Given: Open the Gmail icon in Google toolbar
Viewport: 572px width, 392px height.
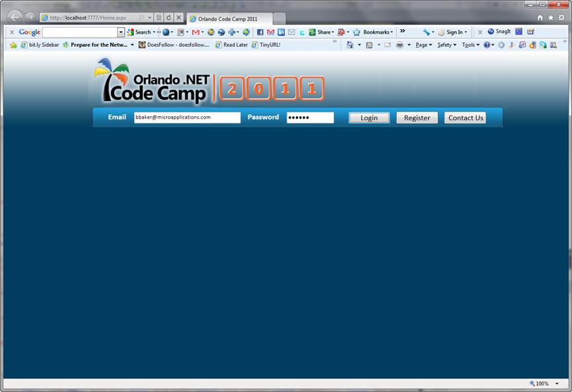Looking at the screenshot, I should point(270,32).
